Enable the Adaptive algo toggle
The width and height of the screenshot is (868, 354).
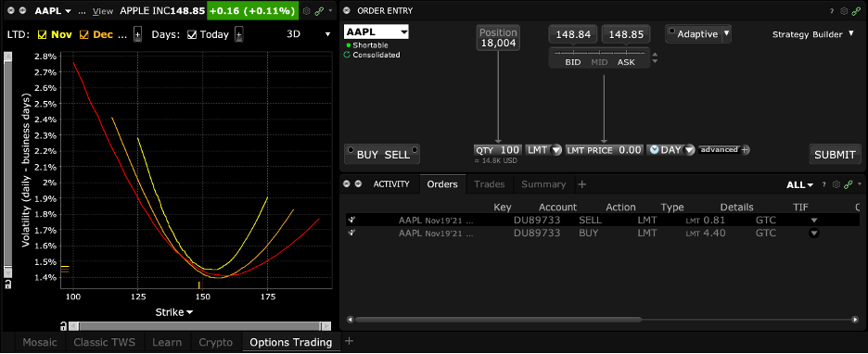tap(671, 31)
